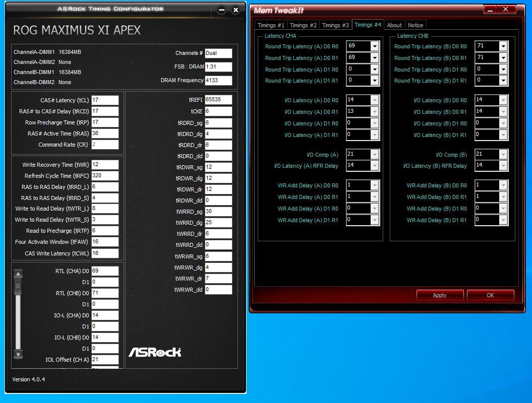Select the Timings #4 tab
Image resolution: width=532 pixels, height=403 pixels.
pyautogui.click(x=368, y=25)
